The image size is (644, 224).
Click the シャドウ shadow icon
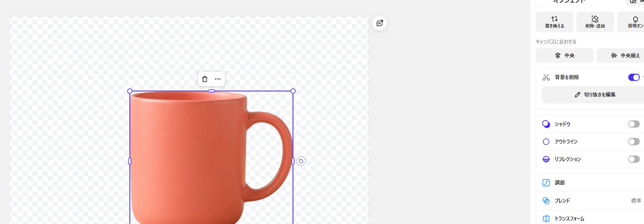546,124
